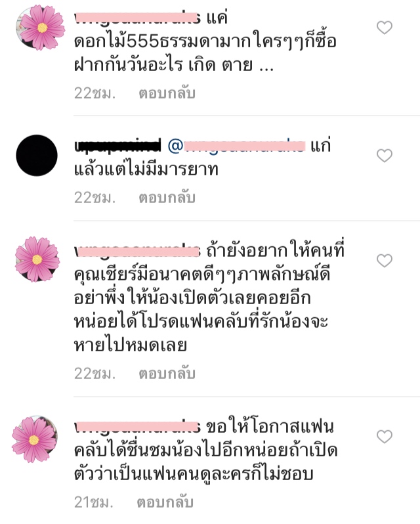Open flower avatar beside ขอให้โอกาสแฟนคลับ comment

(35, 439)
